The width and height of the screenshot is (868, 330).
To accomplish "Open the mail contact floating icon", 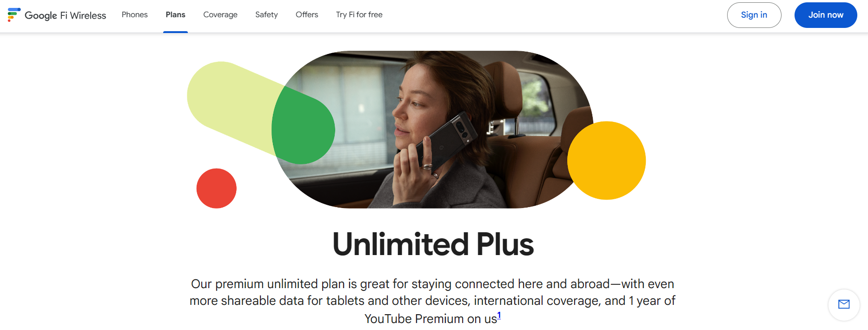I will [x=844, y=304].
